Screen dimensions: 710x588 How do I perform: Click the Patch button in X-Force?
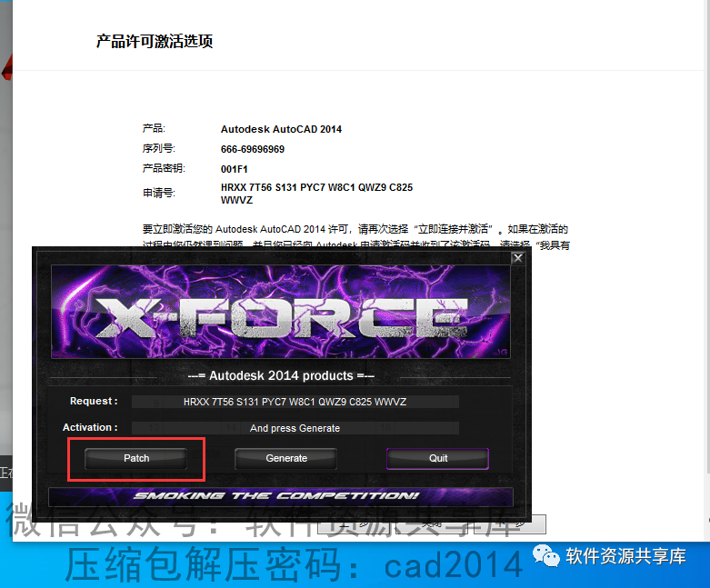(x=135, y=458)
